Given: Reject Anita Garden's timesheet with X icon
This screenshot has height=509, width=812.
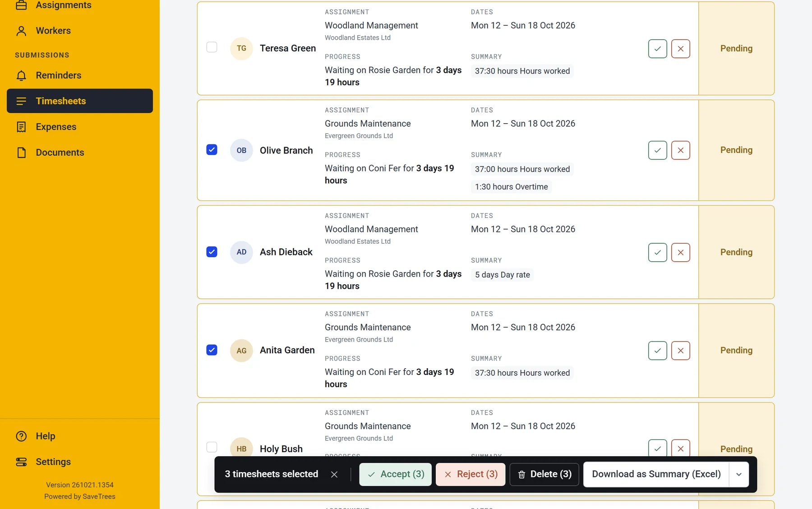Looking at the screenshot, I should click(680, 351).
